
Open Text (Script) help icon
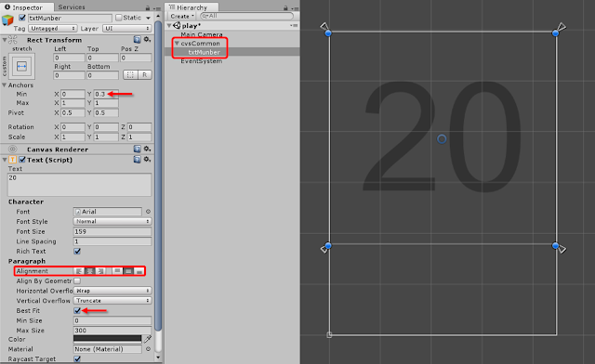click(137, 160)
